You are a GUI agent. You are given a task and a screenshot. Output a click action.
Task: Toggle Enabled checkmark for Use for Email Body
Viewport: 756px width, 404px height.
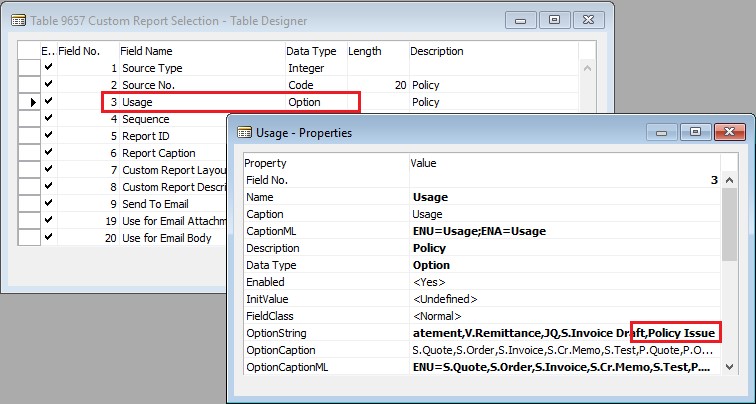48,238
